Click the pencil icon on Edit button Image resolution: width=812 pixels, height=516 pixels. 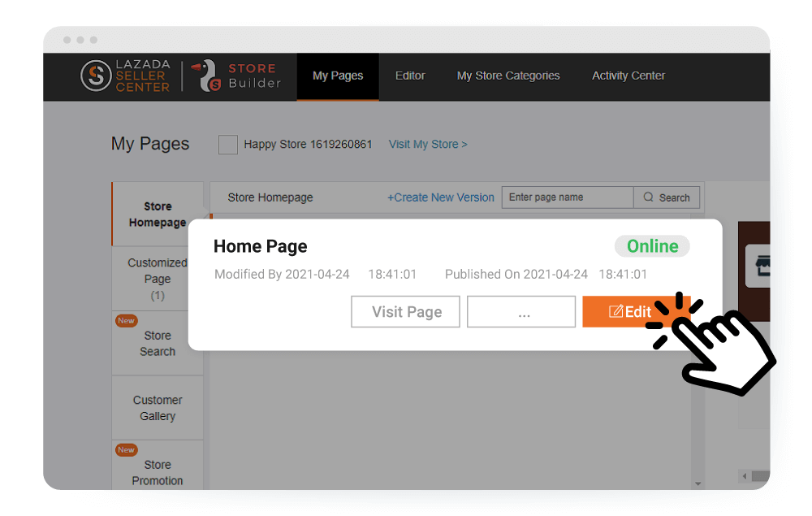click(x=615, y=312)
